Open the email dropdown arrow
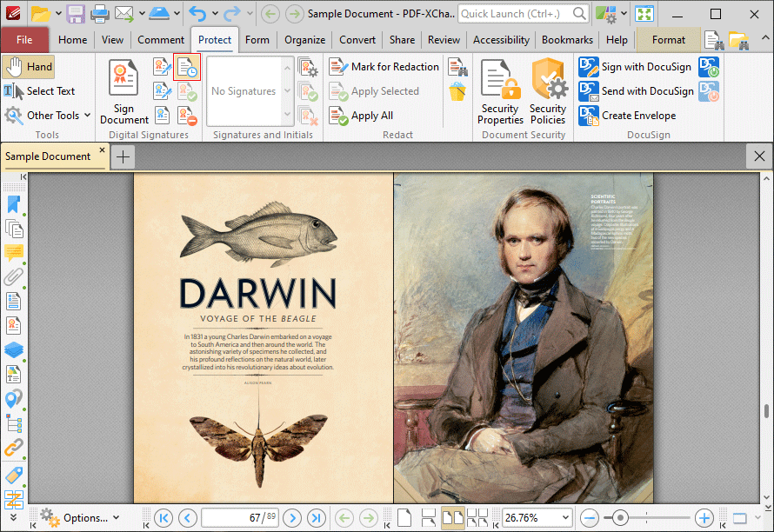The width and height of the screenshot is (774, 532). point(142,14)
